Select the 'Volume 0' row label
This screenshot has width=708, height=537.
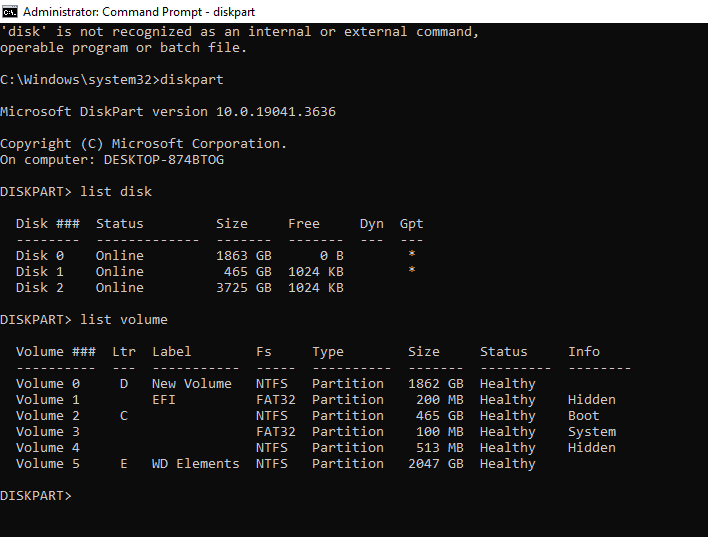(x=48, y=383)
